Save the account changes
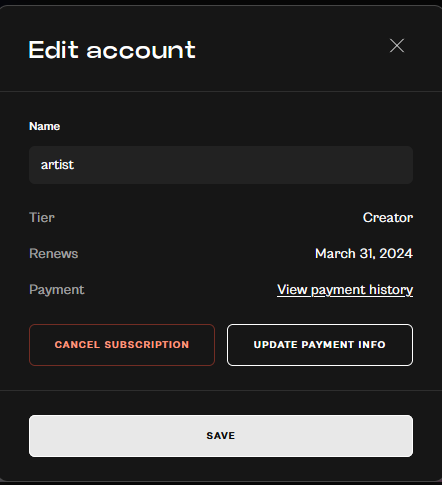 click(221, 436)
